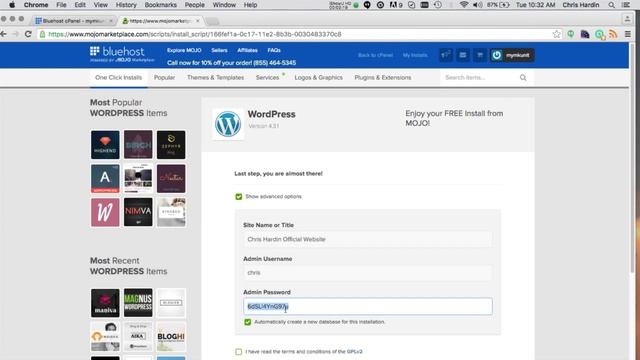Open a new browser tab
The image size is (640, 360).
click(212, 21)
